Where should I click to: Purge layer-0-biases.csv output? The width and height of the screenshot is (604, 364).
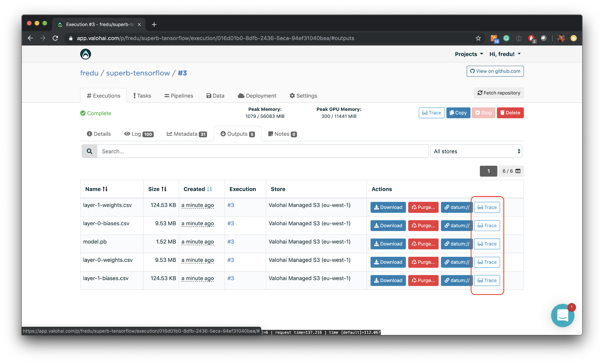point(423,226)
